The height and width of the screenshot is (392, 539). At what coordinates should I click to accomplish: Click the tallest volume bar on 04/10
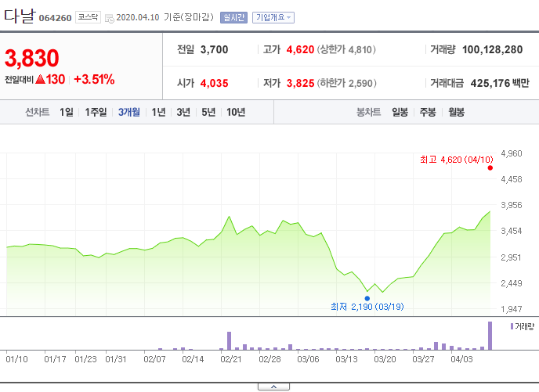[490, 336]
